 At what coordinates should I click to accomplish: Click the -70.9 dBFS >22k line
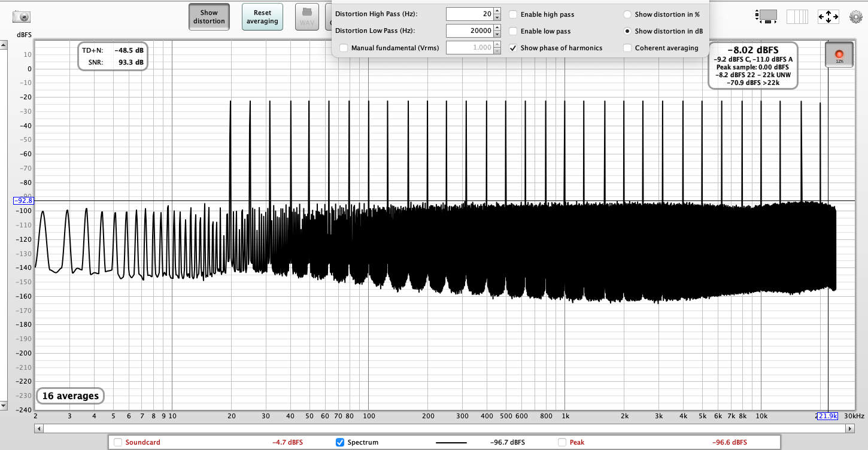pyautogui.click(x=753, y=83)
